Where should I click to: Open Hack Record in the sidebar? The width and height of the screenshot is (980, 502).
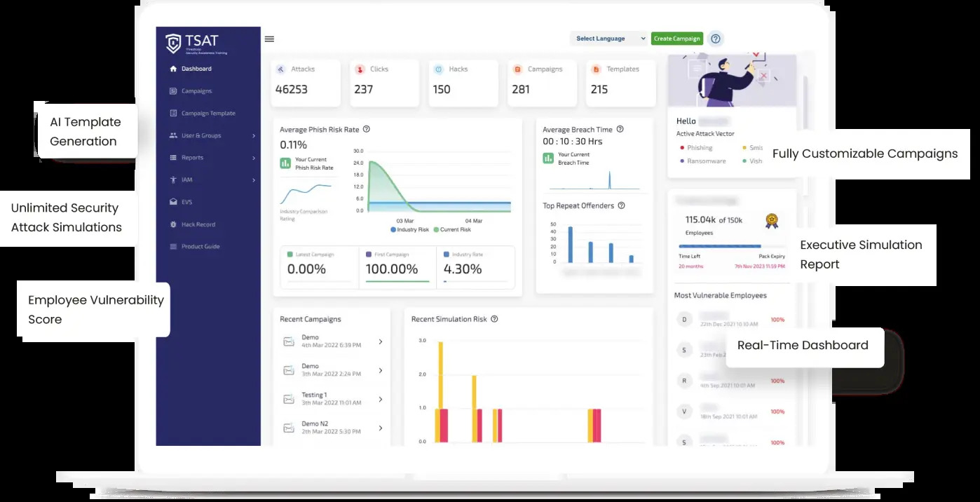click(x=198, y=224)
